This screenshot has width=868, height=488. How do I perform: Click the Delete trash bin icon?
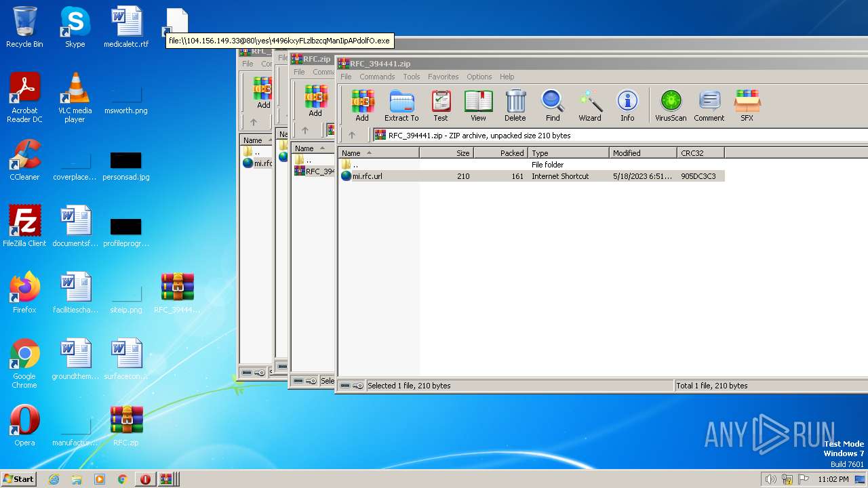tap(515, 106)
